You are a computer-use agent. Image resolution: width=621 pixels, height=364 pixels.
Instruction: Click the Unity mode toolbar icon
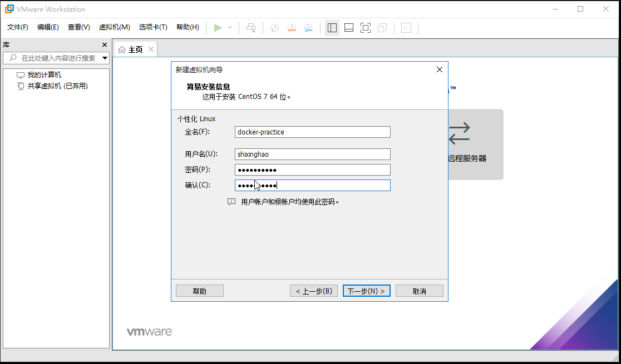pos(382,28)
